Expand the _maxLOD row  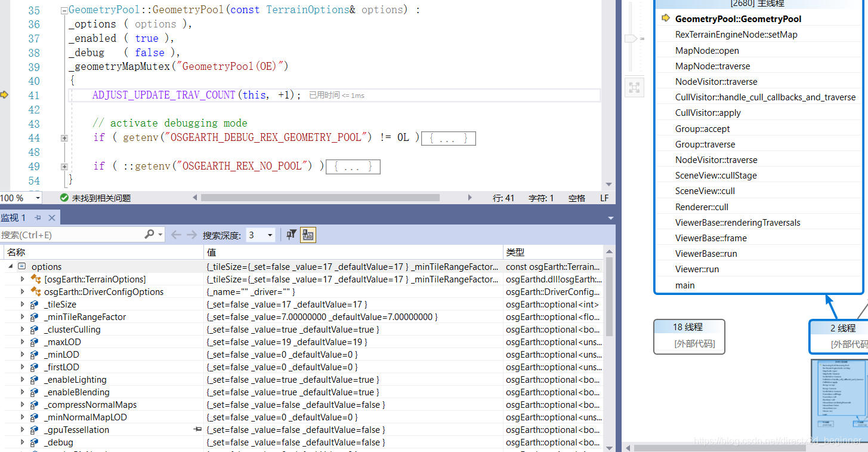click(x=23, y=342)
